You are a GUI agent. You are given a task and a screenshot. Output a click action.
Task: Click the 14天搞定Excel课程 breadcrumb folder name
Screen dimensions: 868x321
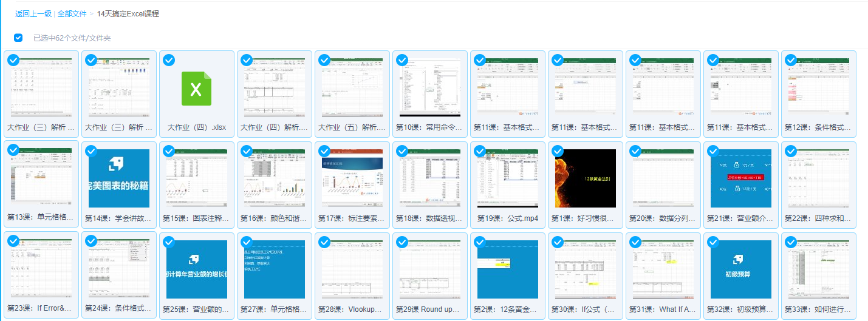(x=128, y=13)
